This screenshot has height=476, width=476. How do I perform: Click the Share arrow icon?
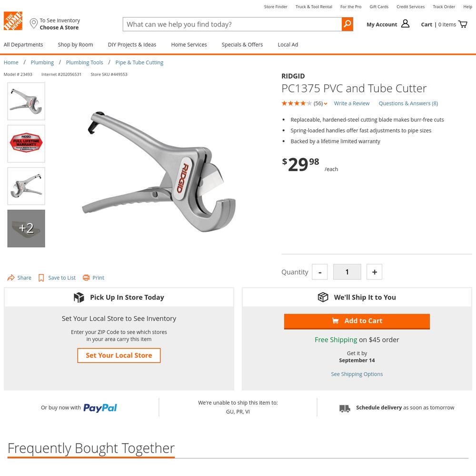point(11,278)
